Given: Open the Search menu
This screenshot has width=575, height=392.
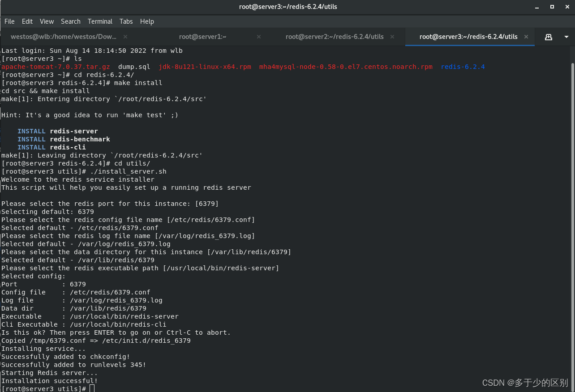Looking at the screenshot, I should point(71,21).
